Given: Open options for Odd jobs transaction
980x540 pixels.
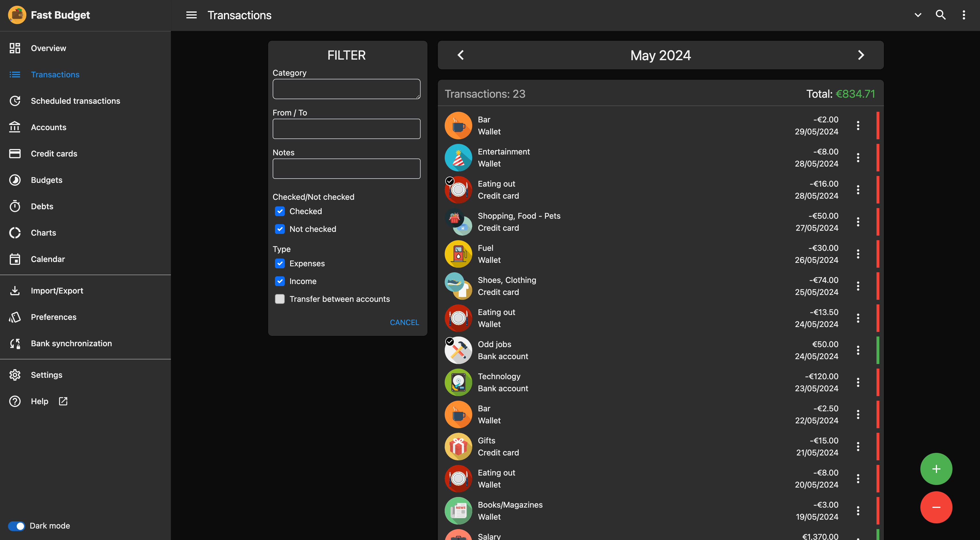Looking at the screenshot, I should [x=858, y=350].
